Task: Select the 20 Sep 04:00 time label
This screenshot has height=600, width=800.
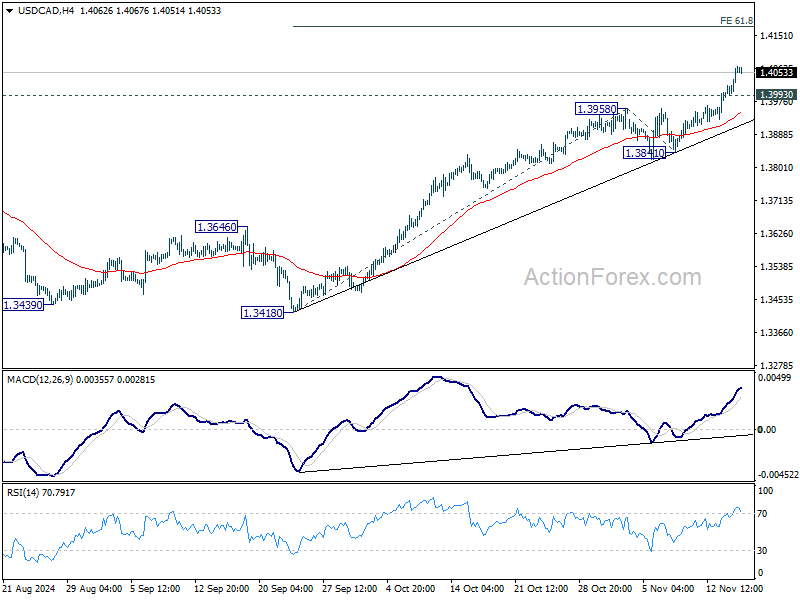Action: tap(286, 589)
